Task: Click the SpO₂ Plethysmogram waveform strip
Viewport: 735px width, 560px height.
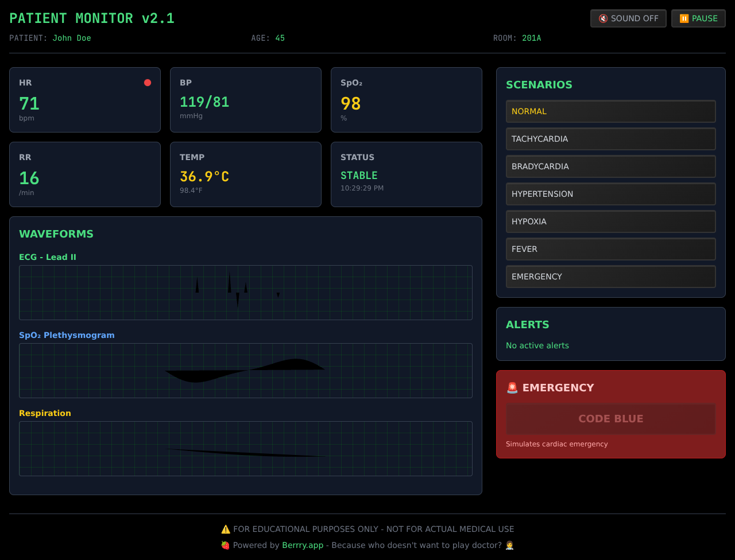Action: (x=245, y=371)
